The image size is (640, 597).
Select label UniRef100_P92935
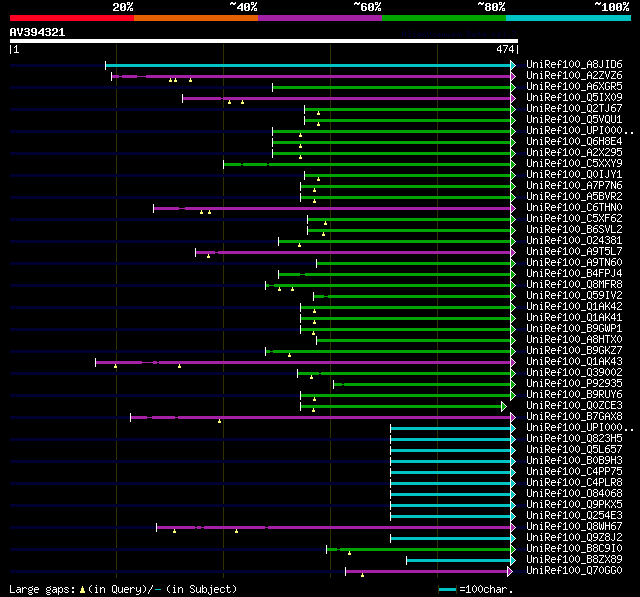coord(574,384)
